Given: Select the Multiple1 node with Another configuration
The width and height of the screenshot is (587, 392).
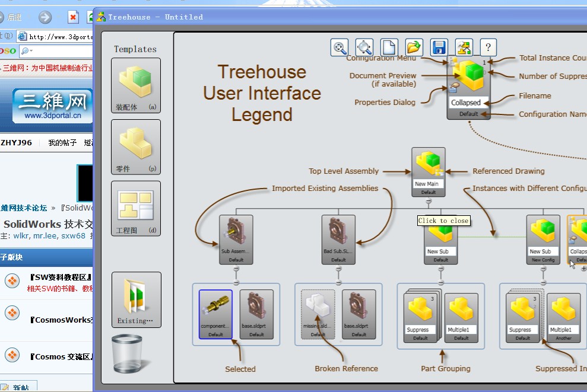Looking at the screenshot, I should point(564,318).
